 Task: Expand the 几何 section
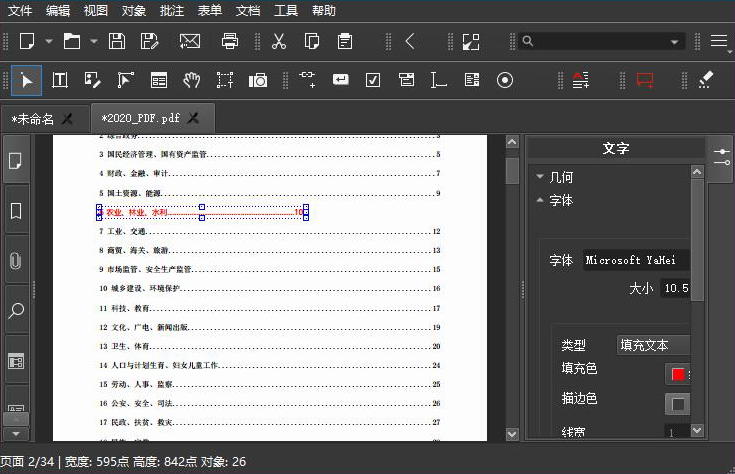(x=540, y=177)
